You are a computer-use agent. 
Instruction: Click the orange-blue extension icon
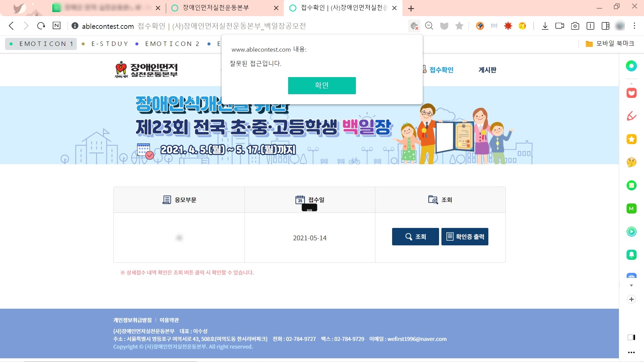click(480, 26)
